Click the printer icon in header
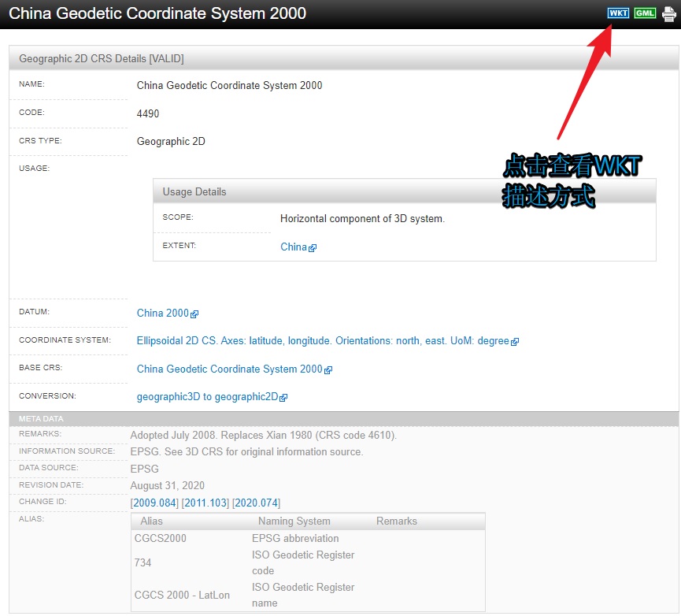 669,14
